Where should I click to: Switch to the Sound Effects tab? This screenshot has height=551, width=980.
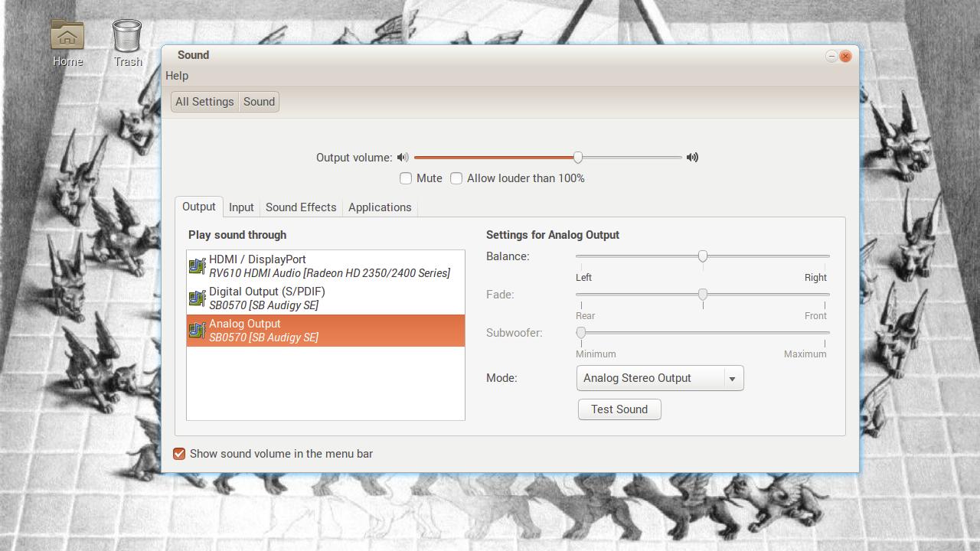tap(301, 207)
